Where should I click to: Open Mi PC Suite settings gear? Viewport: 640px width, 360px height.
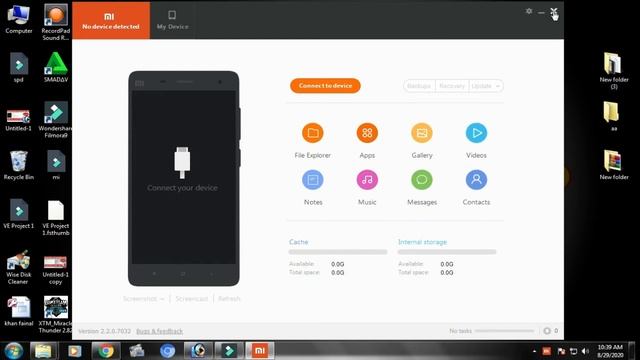pos(529,11)
